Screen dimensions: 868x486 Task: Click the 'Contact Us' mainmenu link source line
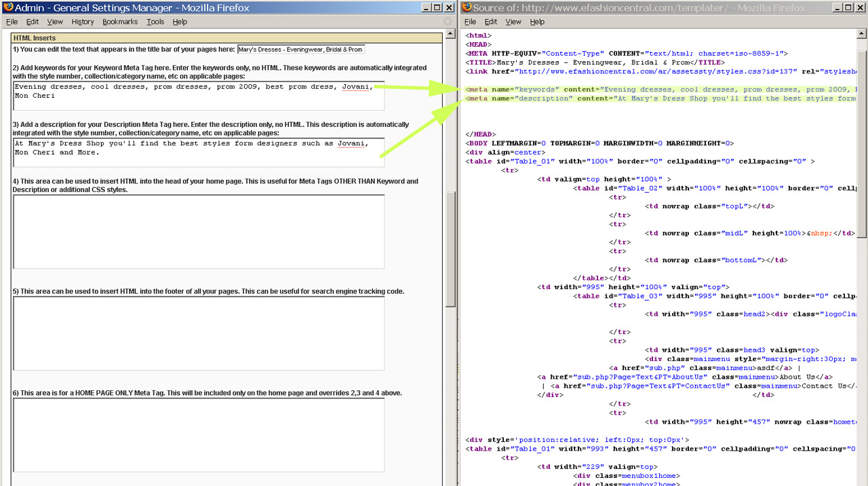pos(698,386)
